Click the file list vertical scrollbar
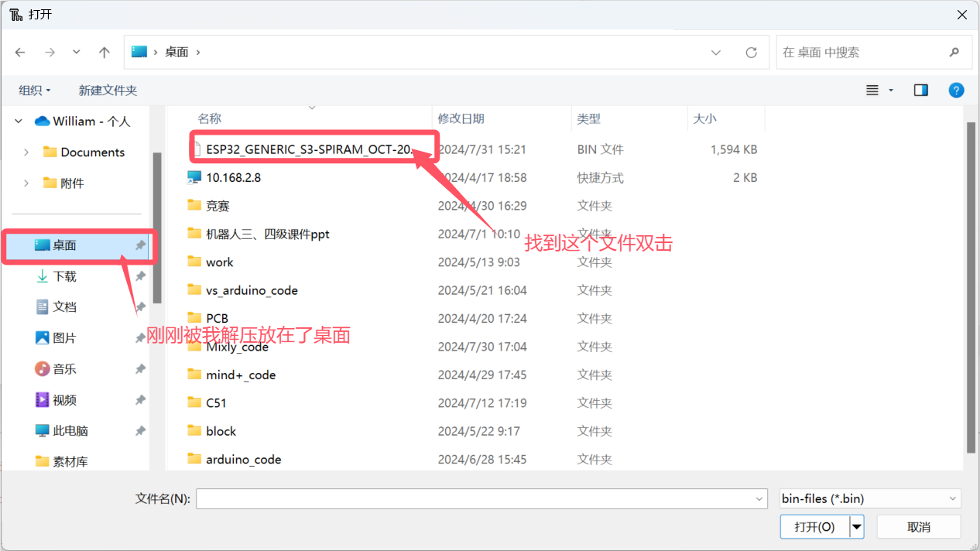This screenshot has height=551, width=980. [971, 286]
